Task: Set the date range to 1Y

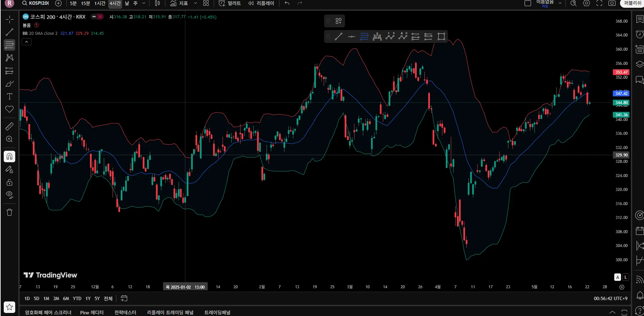Action: pyautogui.click(x=88, y=298)
